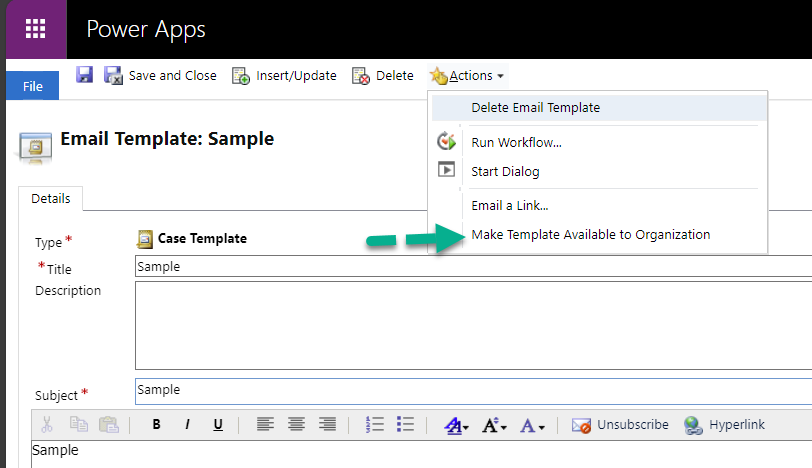Click the Power Apps title

tap(146, 30)
